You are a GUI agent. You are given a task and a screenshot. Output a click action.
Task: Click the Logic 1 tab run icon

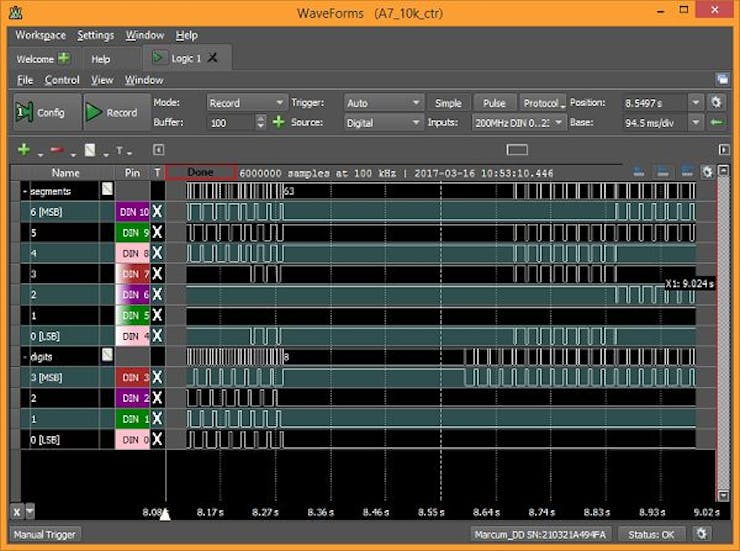pyautogui.click(x=159, y=58)
